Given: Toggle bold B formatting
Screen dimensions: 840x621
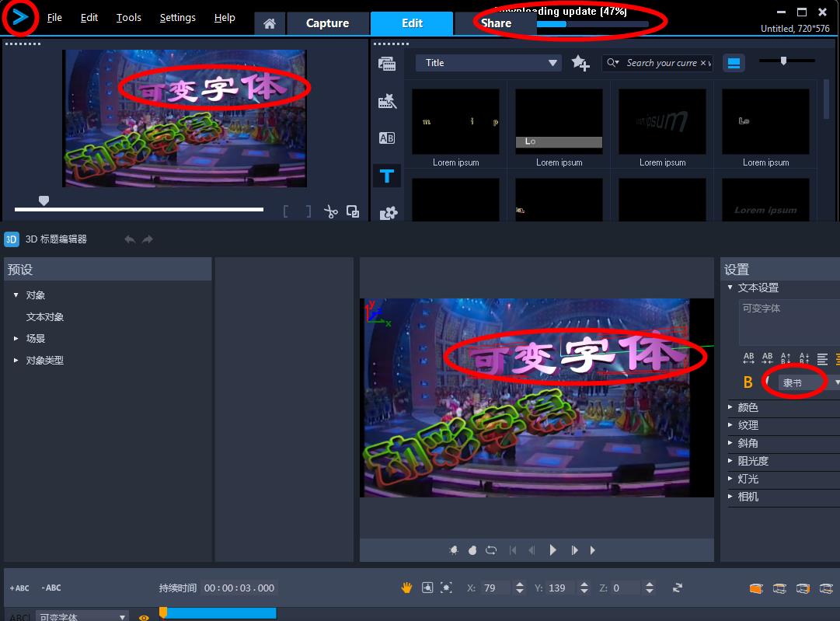Looking at the screenshot, I should tap(748, 382).
